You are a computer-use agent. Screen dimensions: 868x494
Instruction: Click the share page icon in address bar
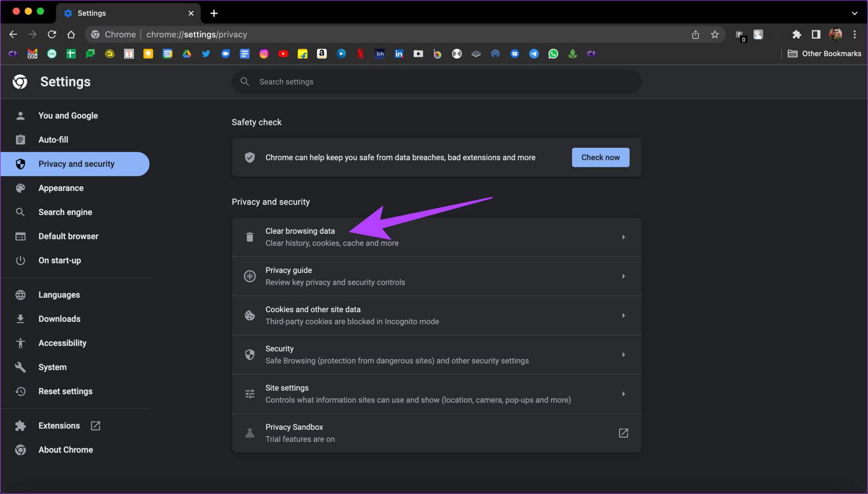(695, 34)
